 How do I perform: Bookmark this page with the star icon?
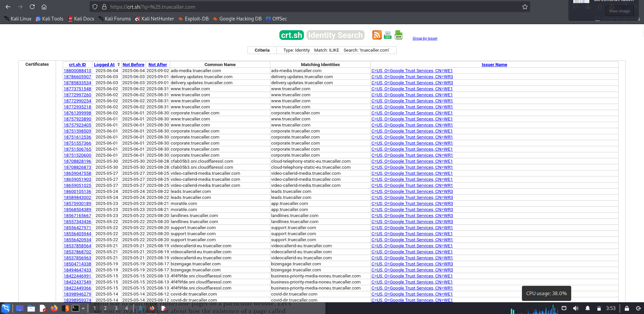(x=525, y=7)
